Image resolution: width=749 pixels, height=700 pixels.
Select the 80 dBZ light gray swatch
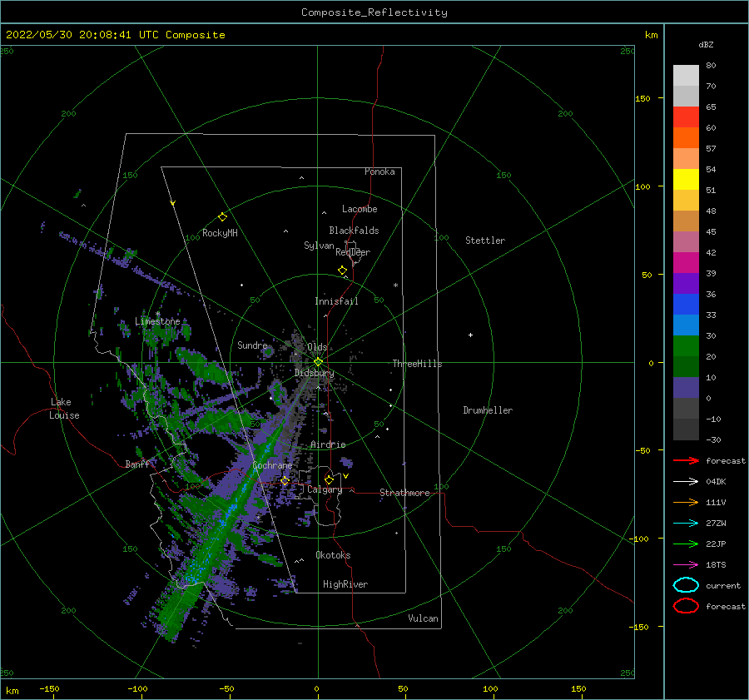pyautogui.click(x=686, y=75)
